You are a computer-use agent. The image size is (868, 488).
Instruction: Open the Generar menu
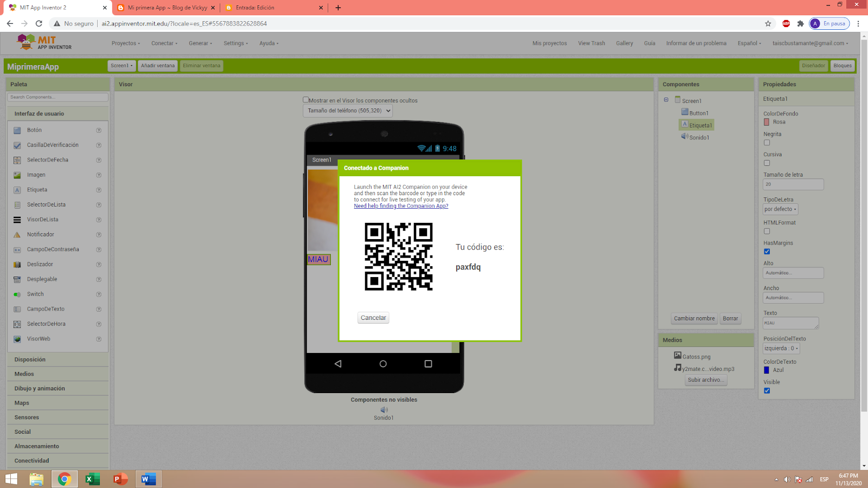pyautogui.click(x=200, y=43)
